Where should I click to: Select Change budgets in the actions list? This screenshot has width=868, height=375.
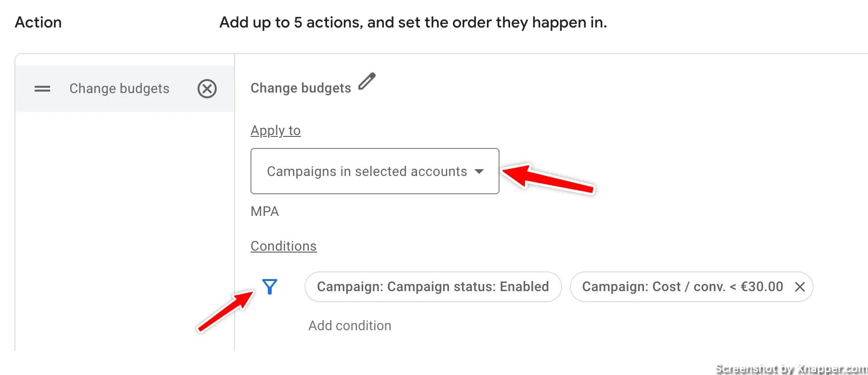[119, 89]
